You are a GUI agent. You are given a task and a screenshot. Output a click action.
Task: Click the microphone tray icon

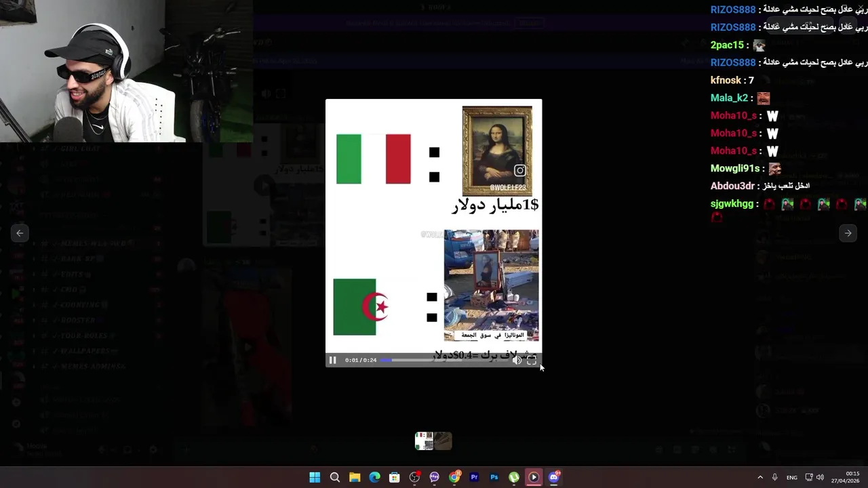point(774,477)
